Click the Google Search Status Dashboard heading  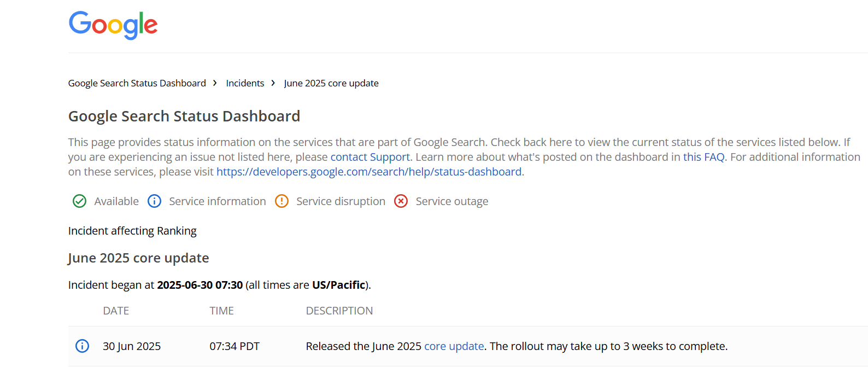[x=184, y=116]
